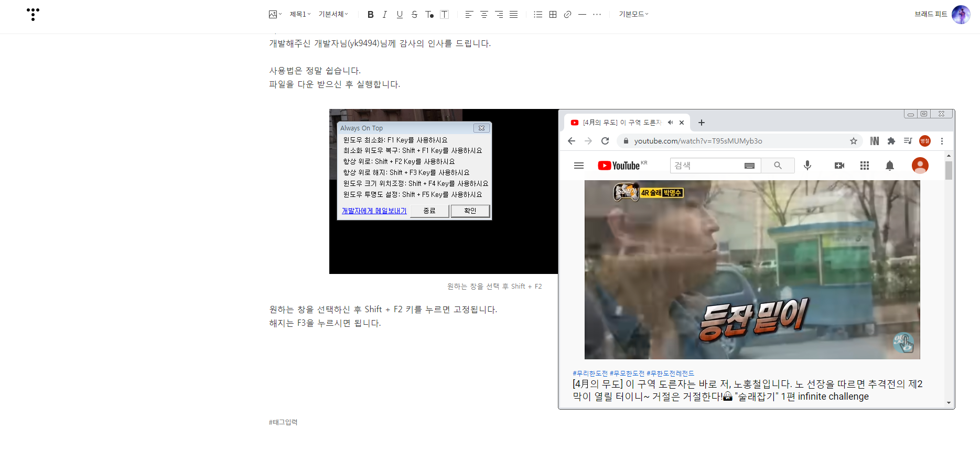Open the 기본모드 editor mode dropdown
Image resolution: width=980 pixels, height=451 pixels.
[x=633, y=14]
